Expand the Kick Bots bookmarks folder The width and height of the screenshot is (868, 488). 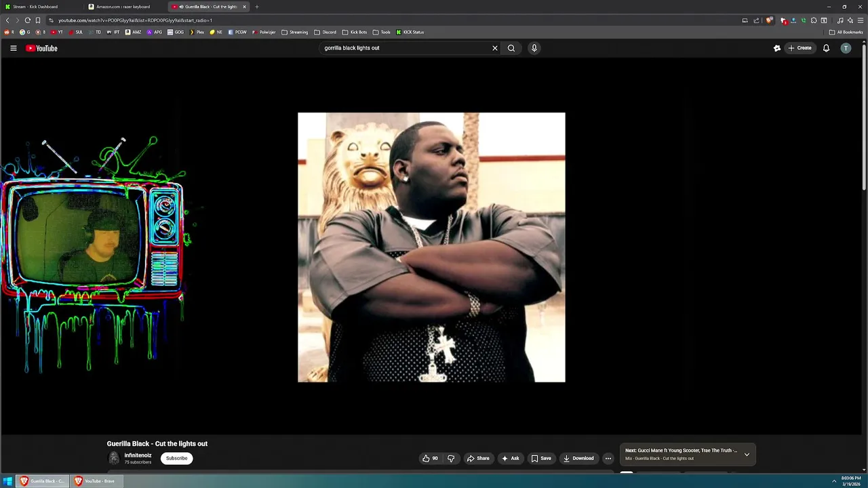pos(355,32)
